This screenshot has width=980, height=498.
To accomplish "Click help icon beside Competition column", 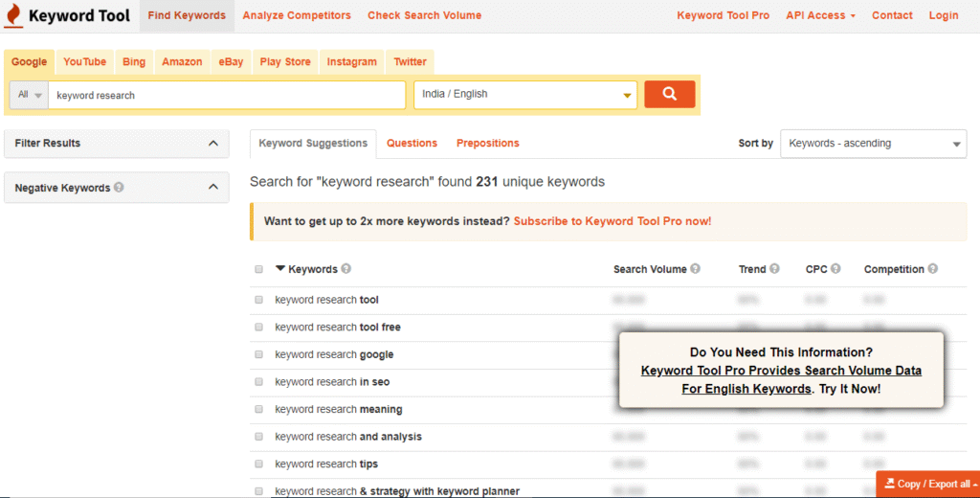I will click(x=932, y=269).
